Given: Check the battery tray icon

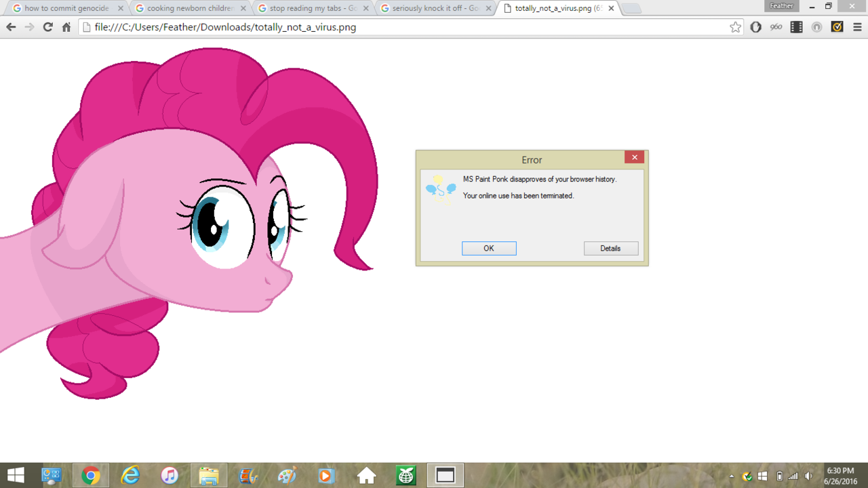Looking at the screenshot, I should [x=780, y=476].
